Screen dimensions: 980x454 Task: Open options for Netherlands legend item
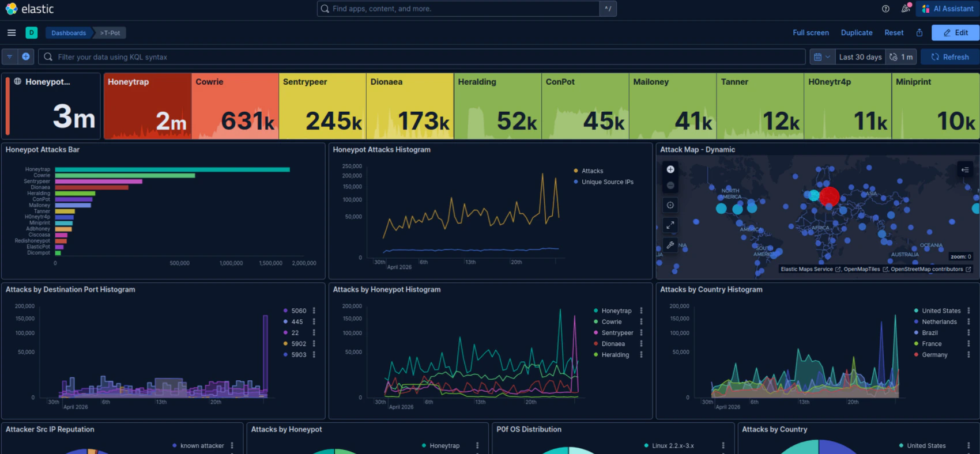click(968, 321)
